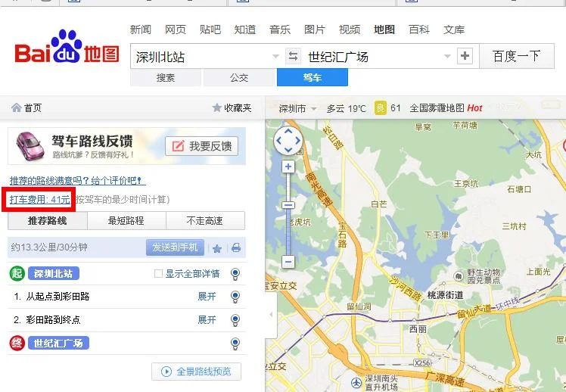Screen dimensions: 566x392
Task: Switch to the 搜索 tab
Action: point(166,78)
